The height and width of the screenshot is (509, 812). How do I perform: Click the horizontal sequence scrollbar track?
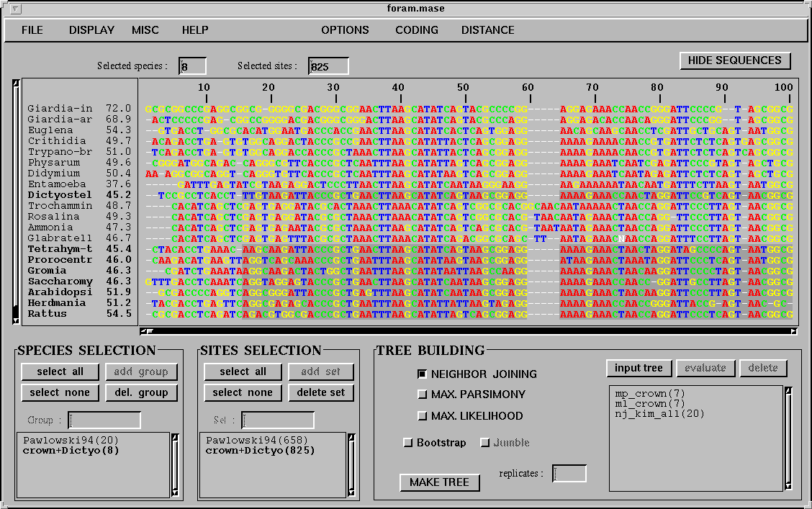pyautogui.click(x=468, y=332)
